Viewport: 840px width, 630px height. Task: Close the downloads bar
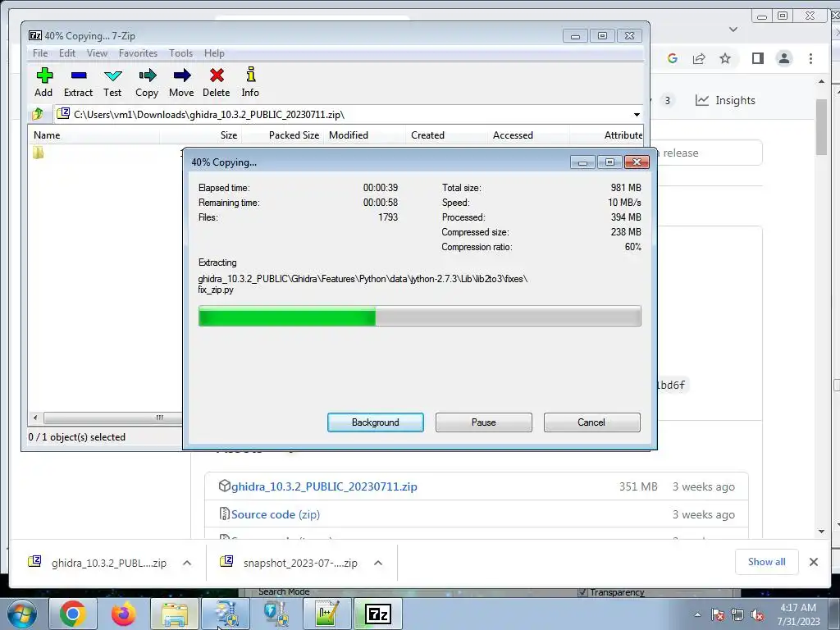tap(813, 562)
